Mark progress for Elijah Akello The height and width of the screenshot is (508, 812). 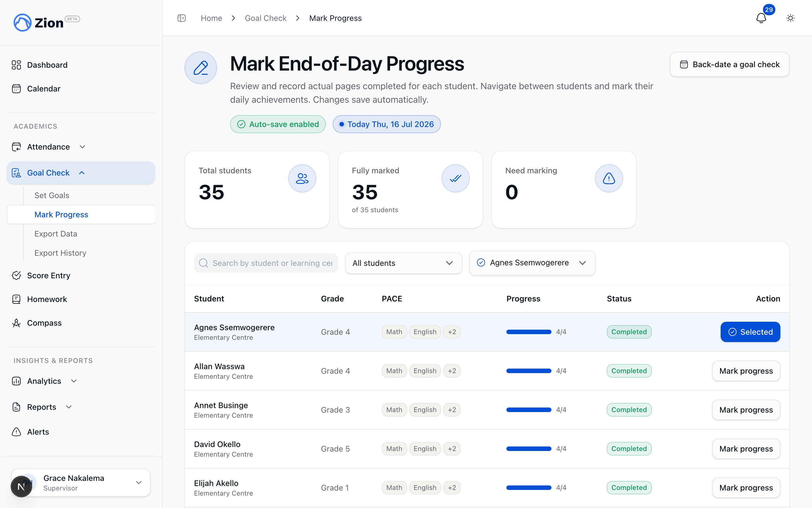746,488
